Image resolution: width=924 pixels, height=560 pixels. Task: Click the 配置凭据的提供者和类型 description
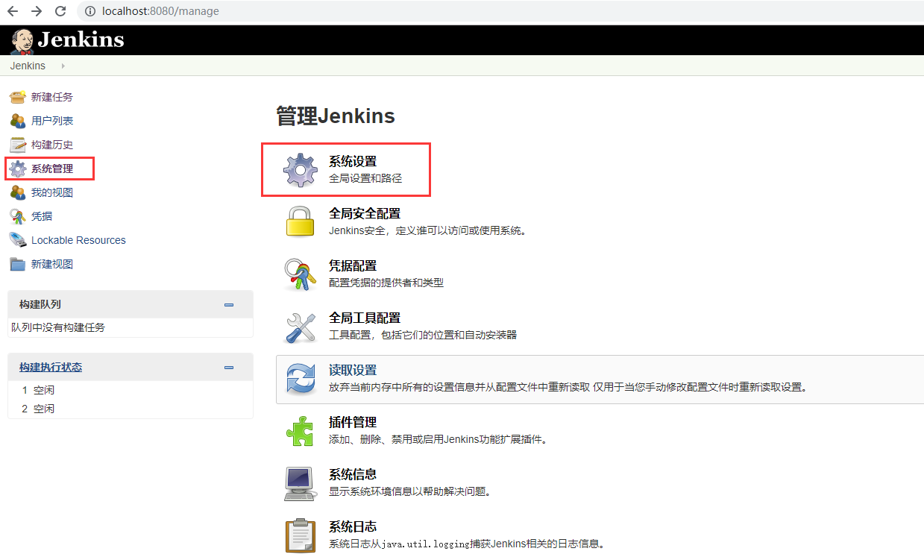(x=386, y=283)
